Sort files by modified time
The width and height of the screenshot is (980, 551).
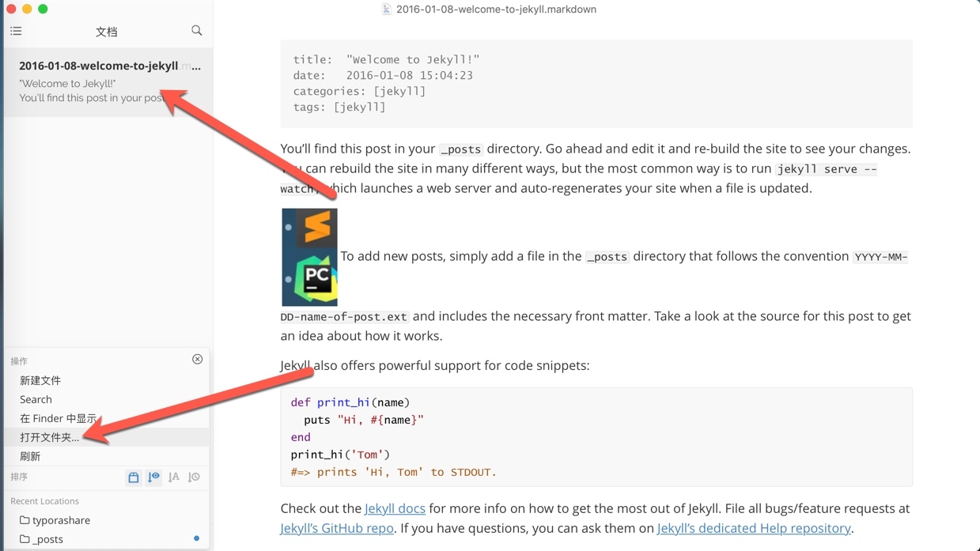pos(194,477)
